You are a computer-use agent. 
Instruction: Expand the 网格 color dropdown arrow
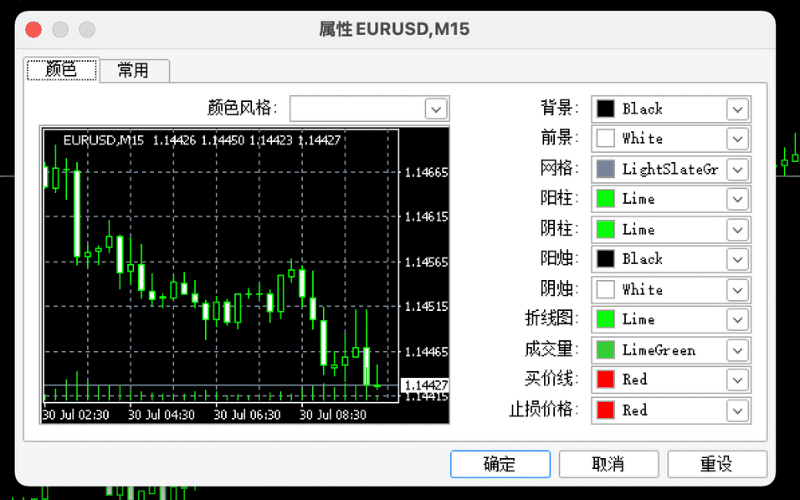(737, 169)
